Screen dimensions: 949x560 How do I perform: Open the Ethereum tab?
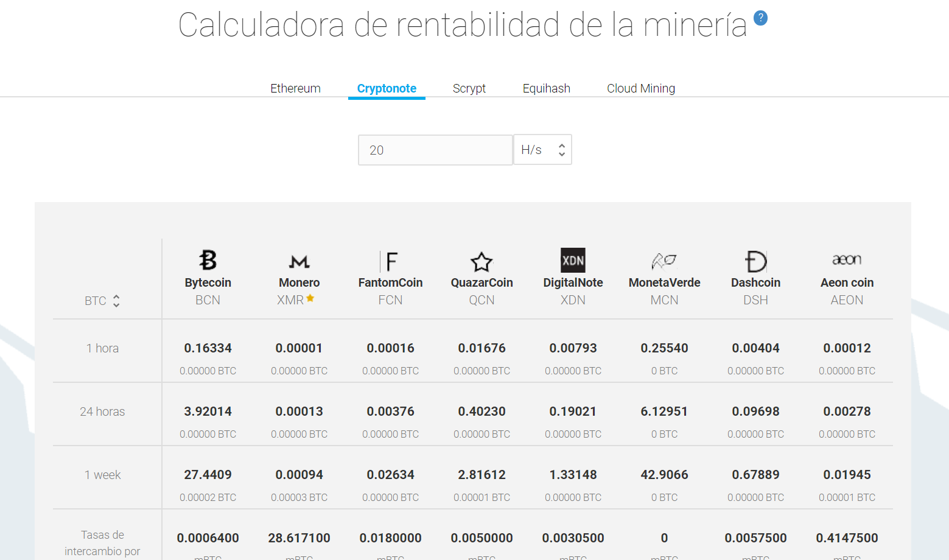pyautogui.click(x=295, y=88)
